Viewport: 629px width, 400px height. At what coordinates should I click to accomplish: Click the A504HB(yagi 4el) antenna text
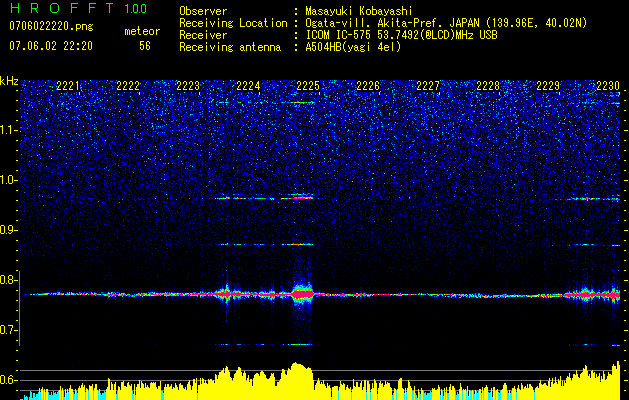click(353, 48)
